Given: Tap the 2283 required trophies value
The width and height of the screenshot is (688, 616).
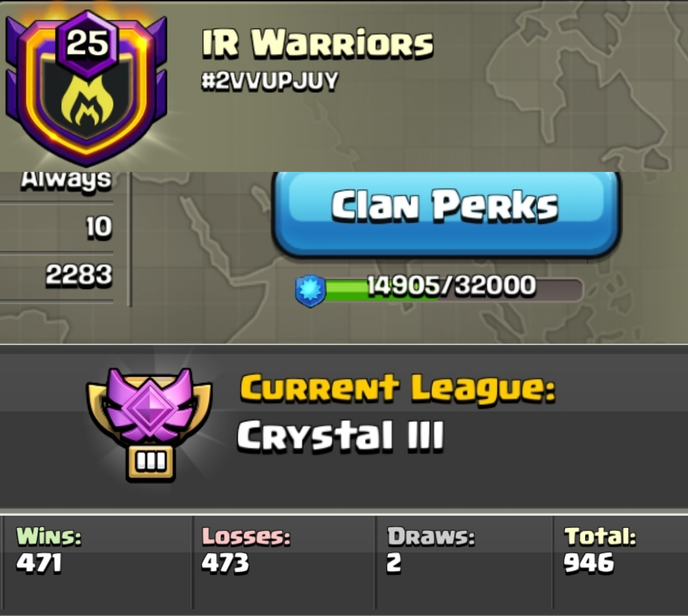Looking at the screenshot, I should coord(79,274).
